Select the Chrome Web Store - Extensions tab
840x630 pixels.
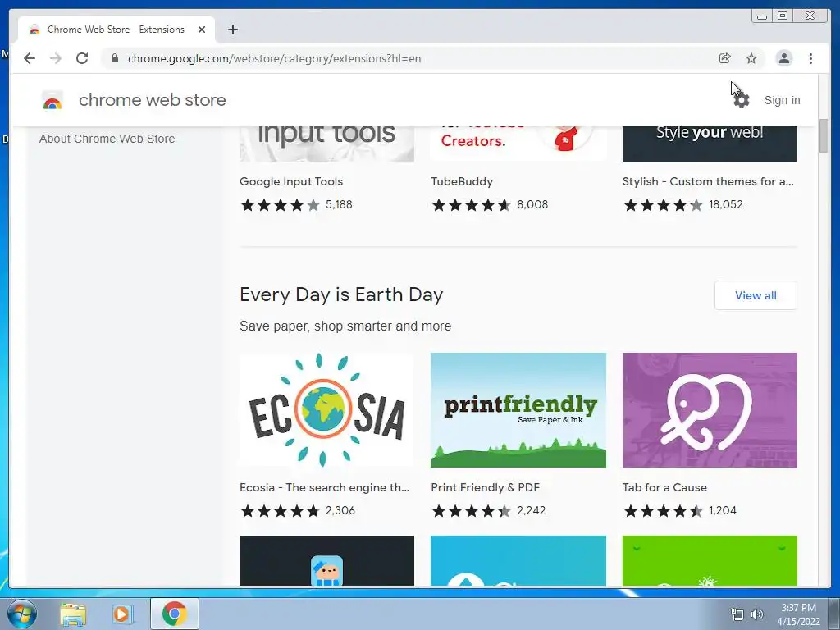pos(116,30)
